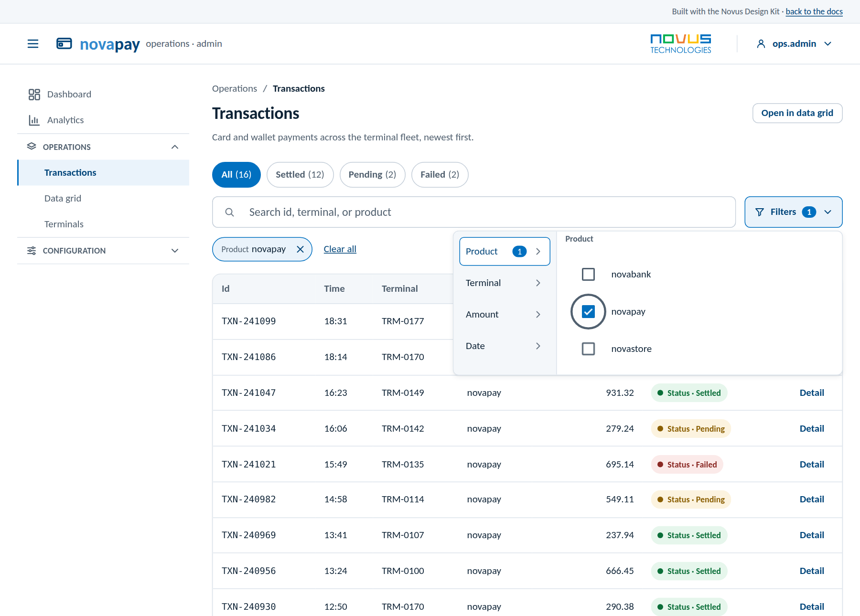Open the hamburger navigation menu
This screenshot has height=616, width=860.
point(33,44)
